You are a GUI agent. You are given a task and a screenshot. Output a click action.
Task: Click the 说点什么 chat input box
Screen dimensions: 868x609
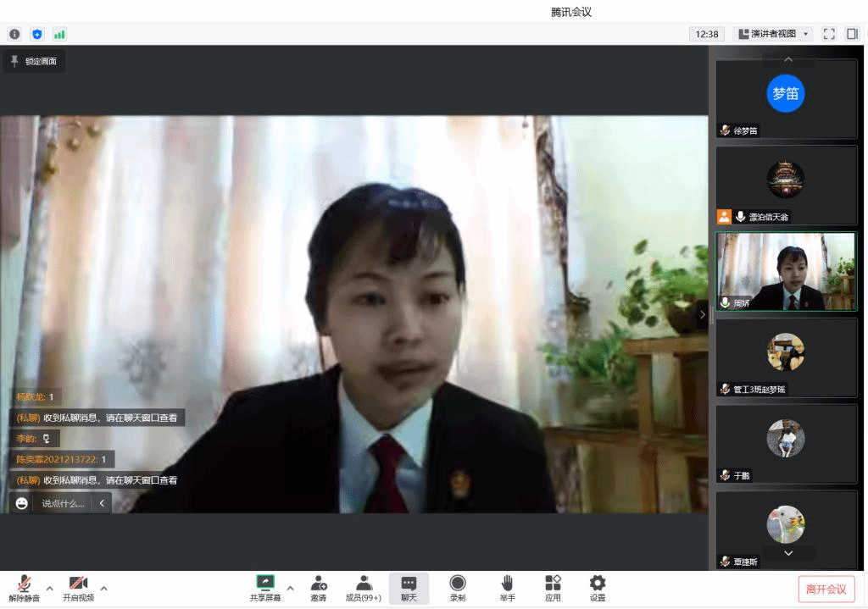[63, 503]
